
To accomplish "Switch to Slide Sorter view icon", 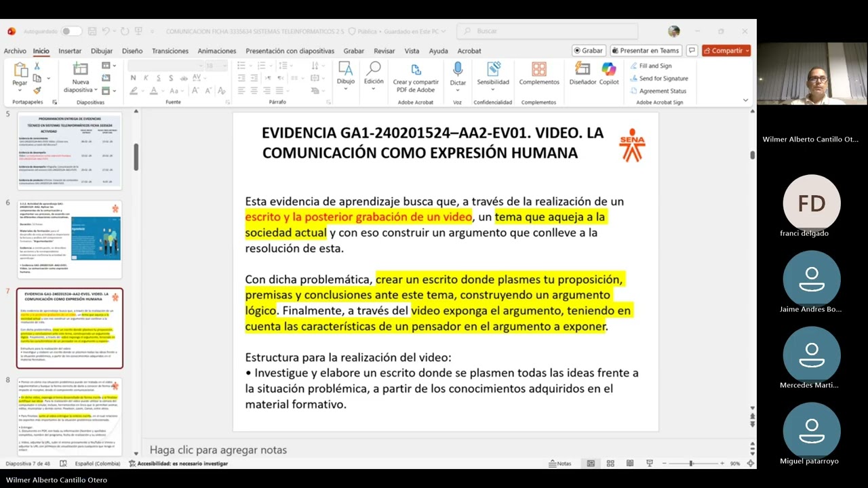I will [x=610, y=464].
